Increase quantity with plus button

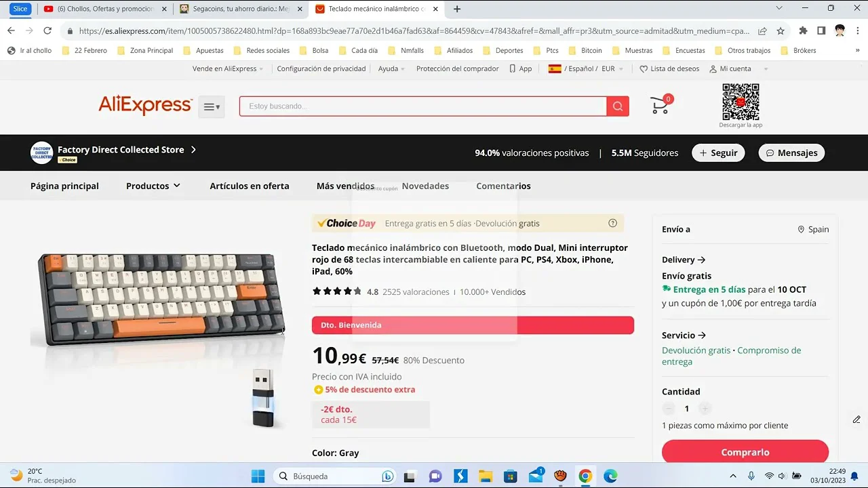point(705,409)
